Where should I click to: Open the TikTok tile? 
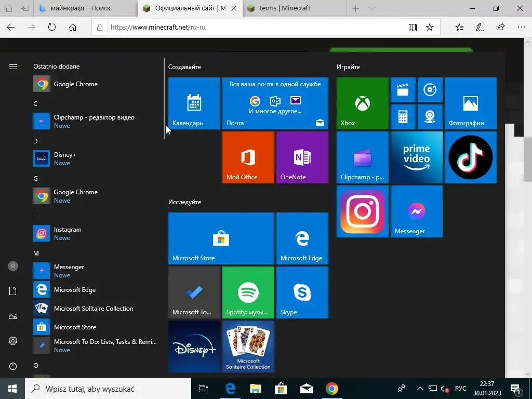pos(471,157)
